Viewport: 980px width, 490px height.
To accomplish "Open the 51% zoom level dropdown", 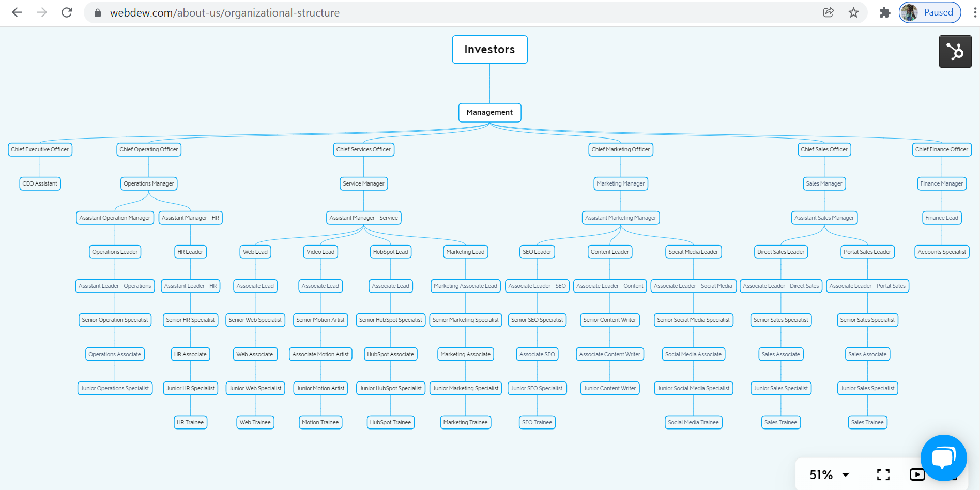I will (829, 474).
